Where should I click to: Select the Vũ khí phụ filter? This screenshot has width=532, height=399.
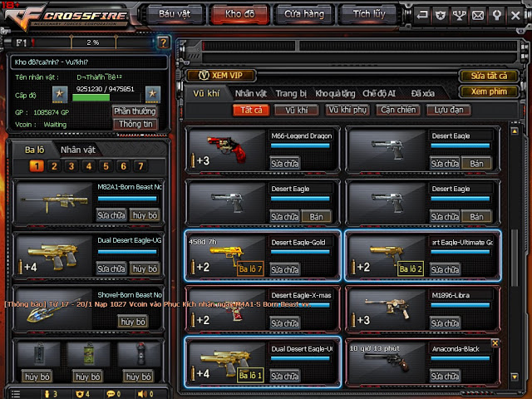tap(347, 110)
